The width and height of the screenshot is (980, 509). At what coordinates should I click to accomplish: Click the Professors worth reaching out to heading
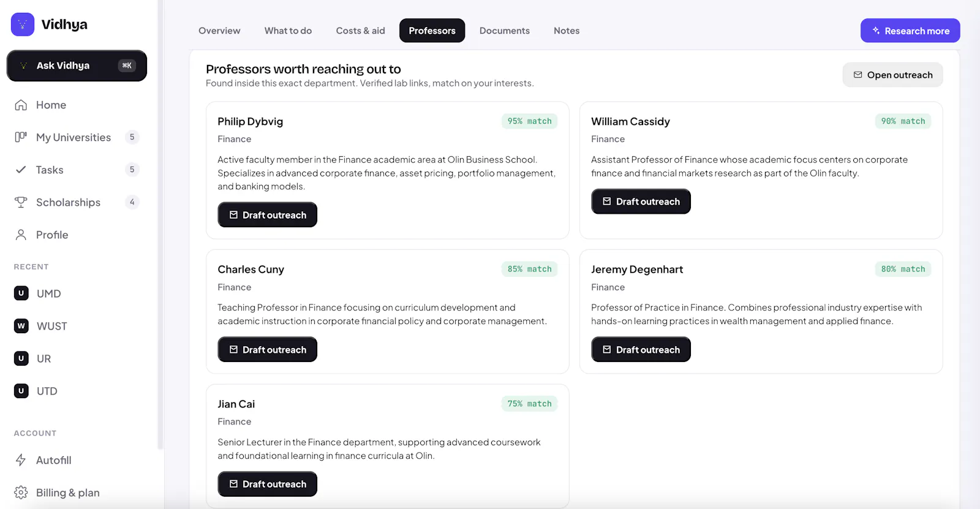(x=303, y=69)
